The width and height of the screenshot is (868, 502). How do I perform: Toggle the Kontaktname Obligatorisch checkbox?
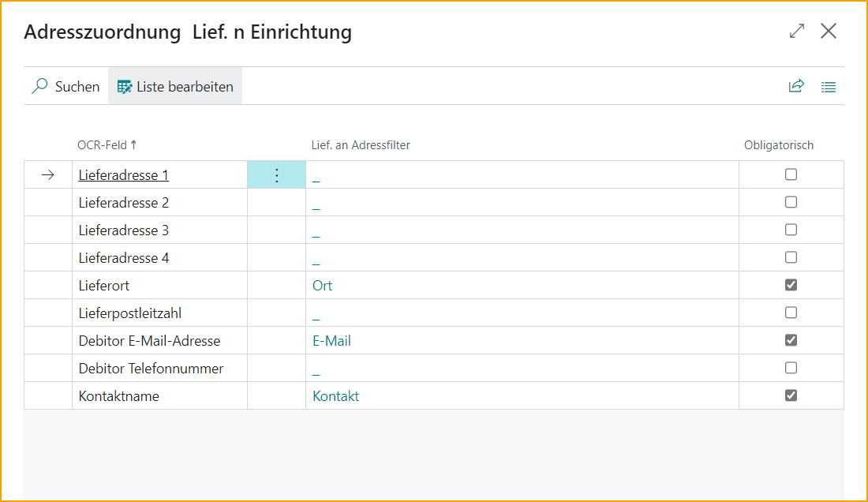[791, 395]
